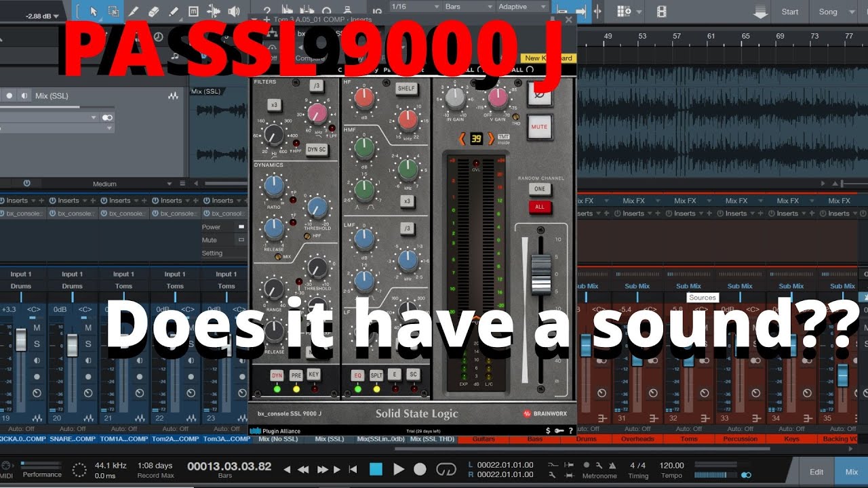Switch to the Mix view
868x488 pixels.
(x=851, y=472)
